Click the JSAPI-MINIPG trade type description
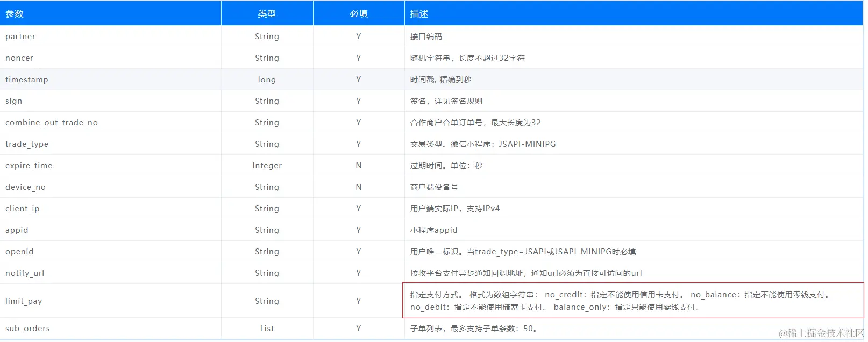The height and width of the screenshot is (342, 868). 483,144
